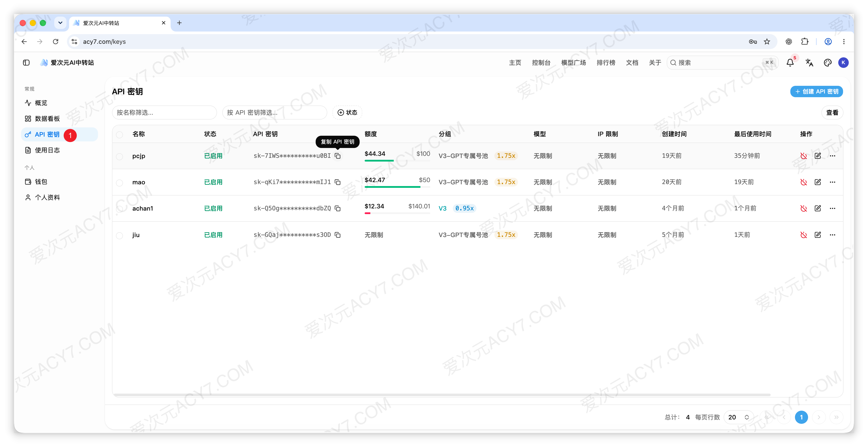Focus the API key filter input

(275, 113)
